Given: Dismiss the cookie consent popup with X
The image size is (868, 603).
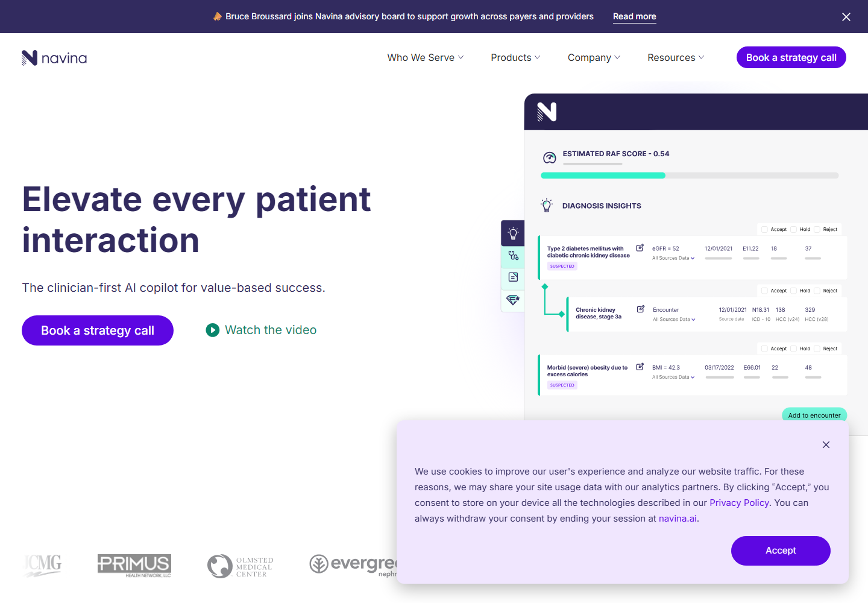Looking at the screenshot, I should click(826, 445).
